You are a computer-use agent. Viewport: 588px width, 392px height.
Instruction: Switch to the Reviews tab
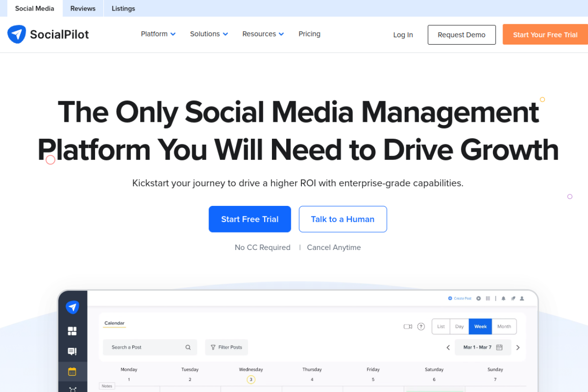point(83,8)
